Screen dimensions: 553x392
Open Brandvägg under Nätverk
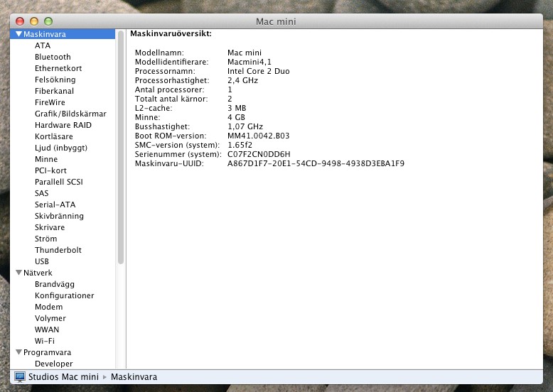[54, 284]
